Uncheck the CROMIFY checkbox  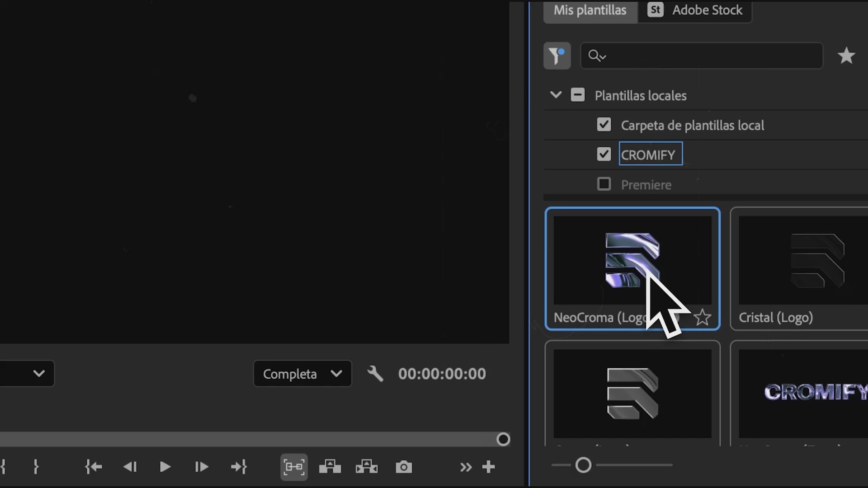(604, 154)
